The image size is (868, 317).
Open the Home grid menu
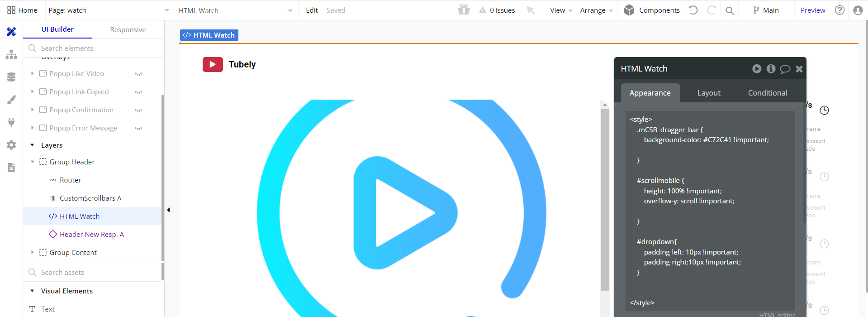22,10
